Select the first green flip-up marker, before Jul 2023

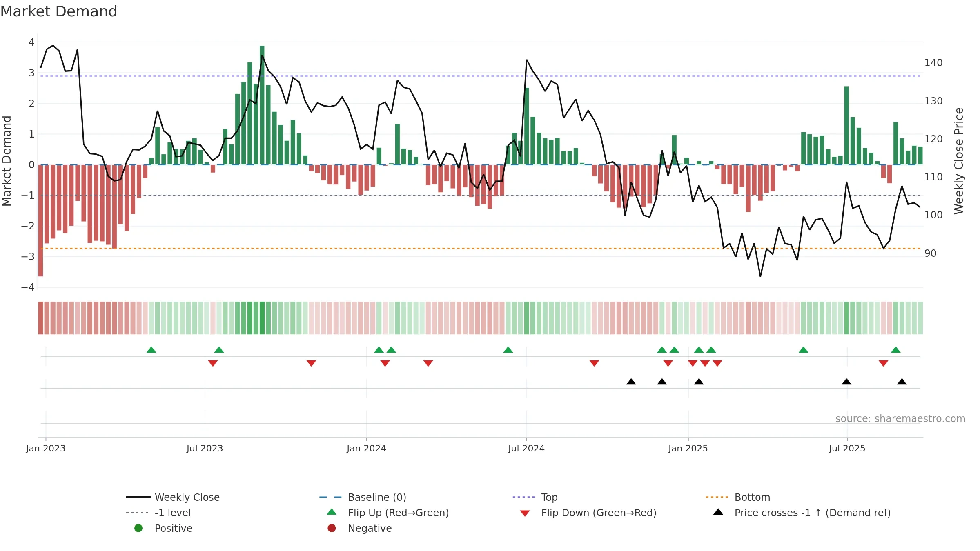(x=151, y=350)
